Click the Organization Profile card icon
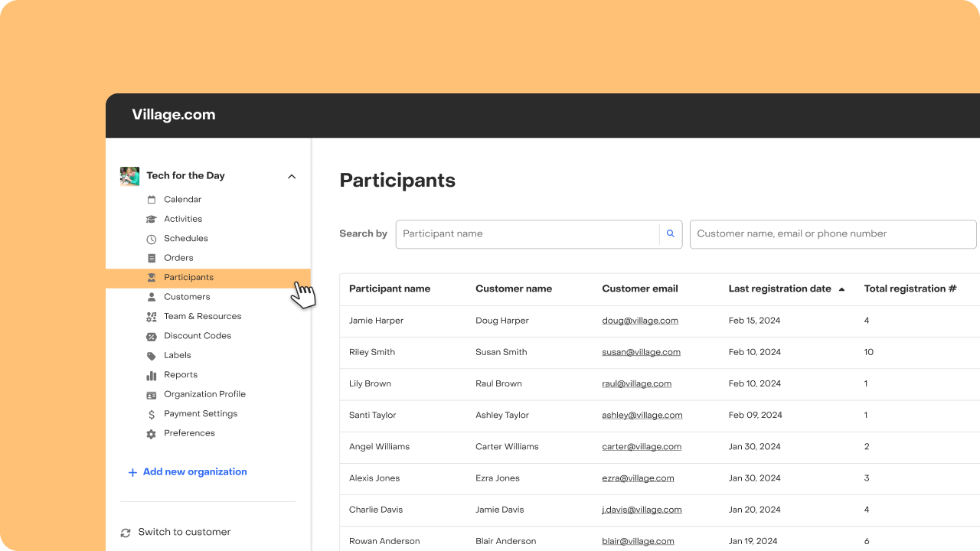The height and width of the screenshot is (551, 980). tap(152, 395)
